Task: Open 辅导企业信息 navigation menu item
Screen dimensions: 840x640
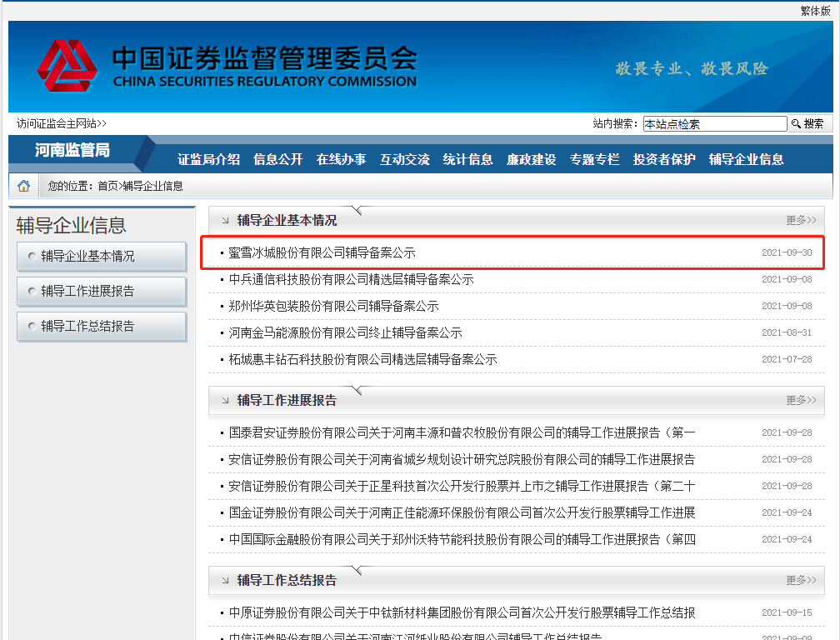Action: (747, 159)
